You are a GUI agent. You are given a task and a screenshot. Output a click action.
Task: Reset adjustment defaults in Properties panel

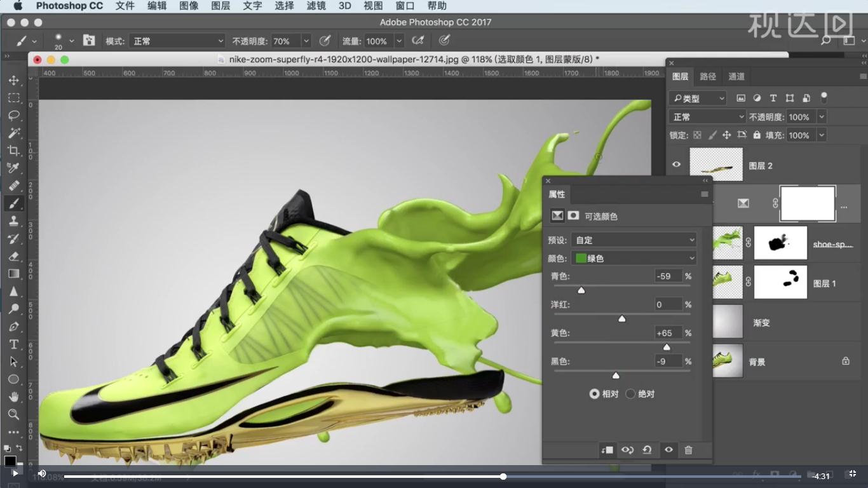pos(647,450)
